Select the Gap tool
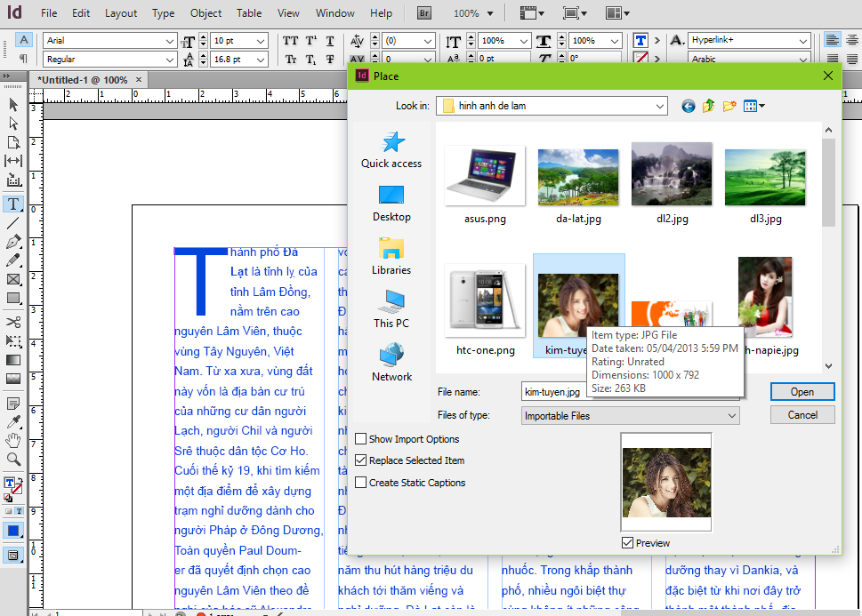Screen dimensions: 862x616 click(x=13, y=161)
